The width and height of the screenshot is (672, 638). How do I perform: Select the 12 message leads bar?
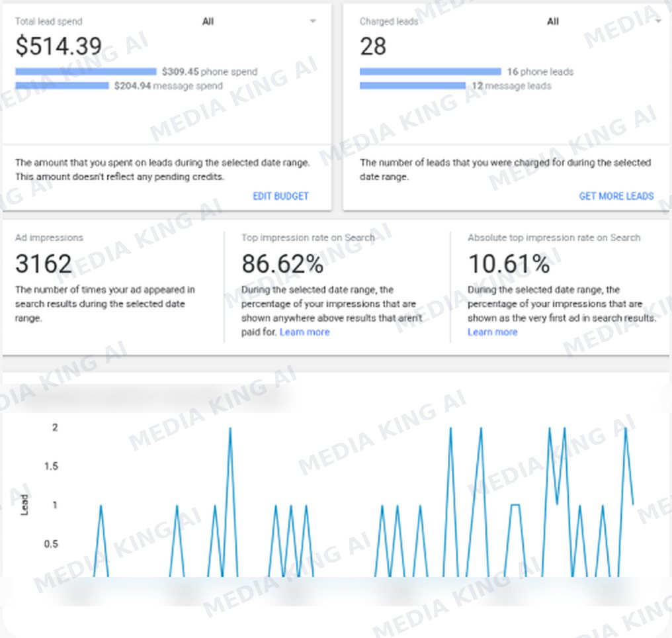[412, 86]
